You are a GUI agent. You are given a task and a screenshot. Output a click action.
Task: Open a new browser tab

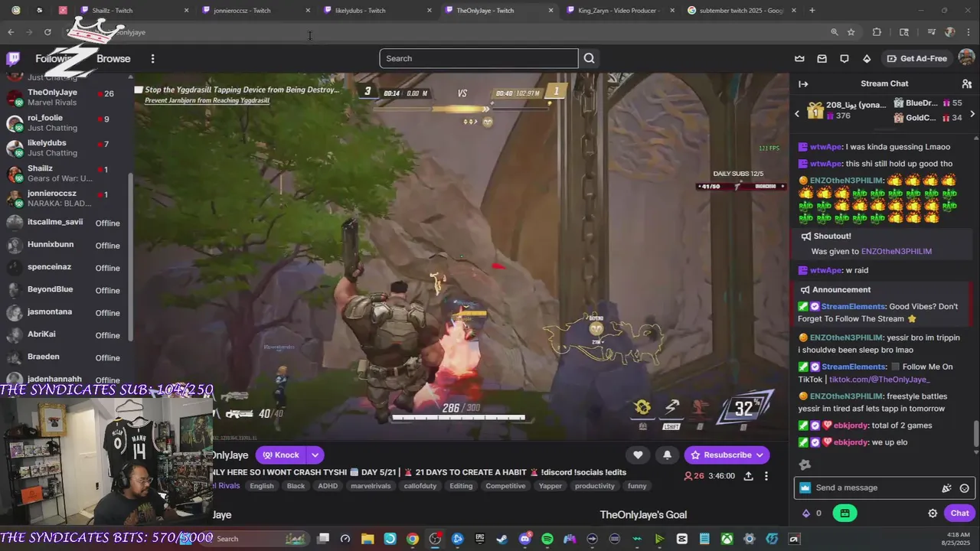click(812, 11)
